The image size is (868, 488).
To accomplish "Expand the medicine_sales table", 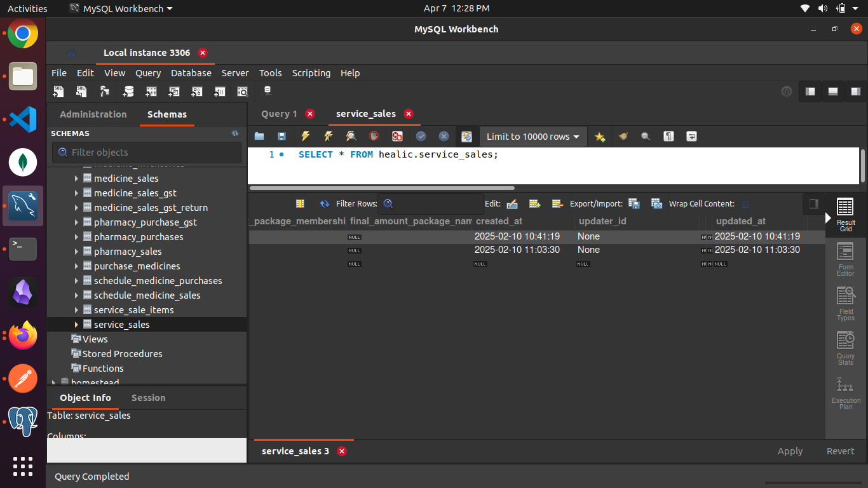I will click(x=77, y=179).
